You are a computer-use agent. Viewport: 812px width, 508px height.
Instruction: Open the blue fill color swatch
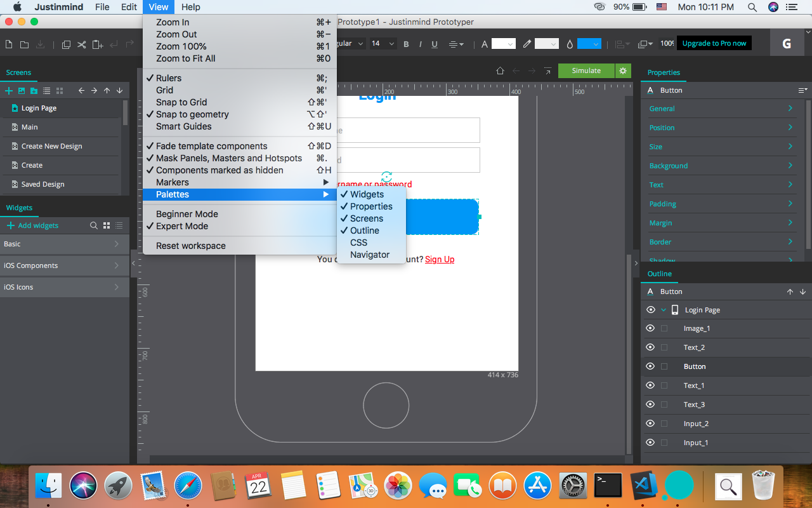[x=588, y=44]
